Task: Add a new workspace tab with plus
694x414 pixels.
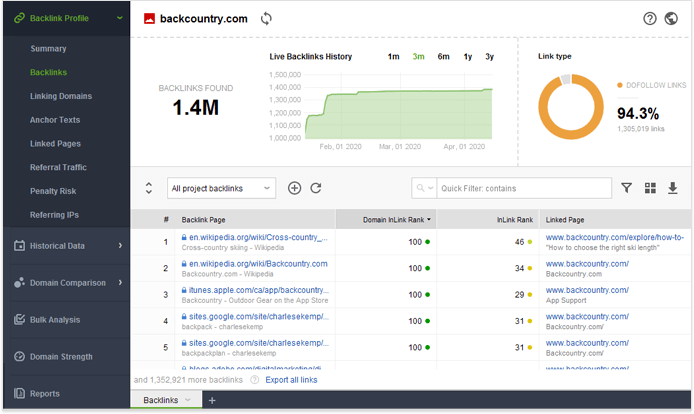Action: pos(212,400)
